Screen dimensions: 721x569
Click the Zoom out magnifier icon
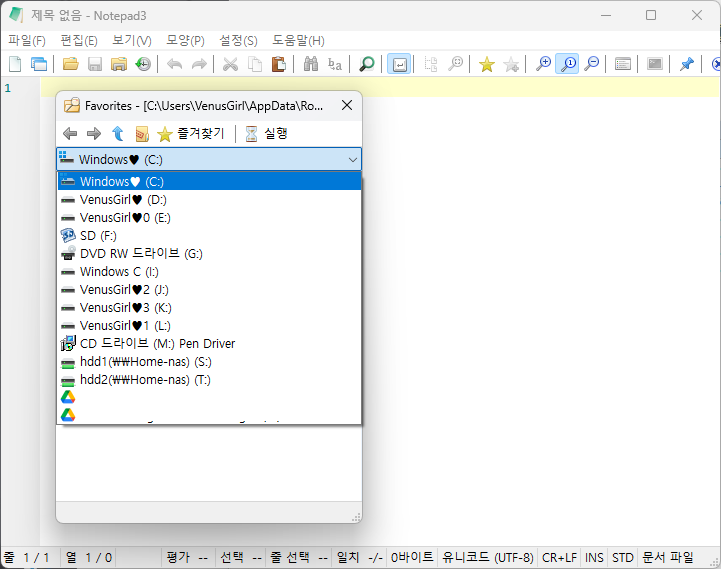(x=592, y=64)
